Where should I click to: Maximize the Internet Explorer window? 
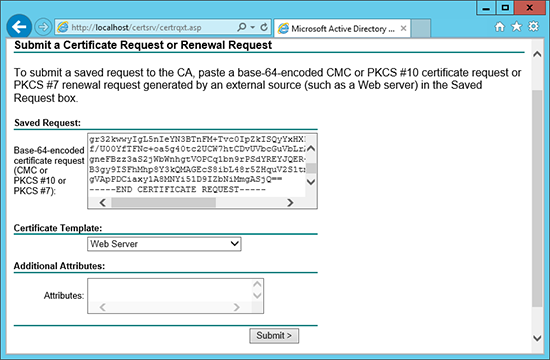505,8
